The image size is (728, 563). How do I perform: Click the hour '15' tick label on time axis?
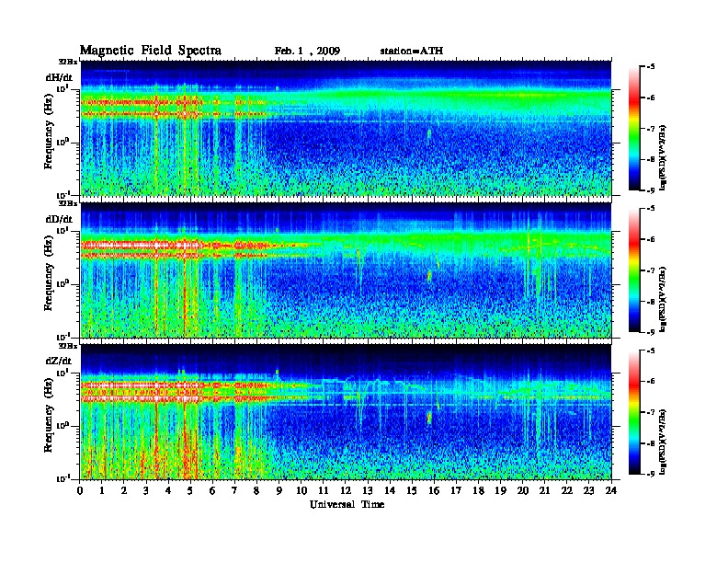(412, 491)
